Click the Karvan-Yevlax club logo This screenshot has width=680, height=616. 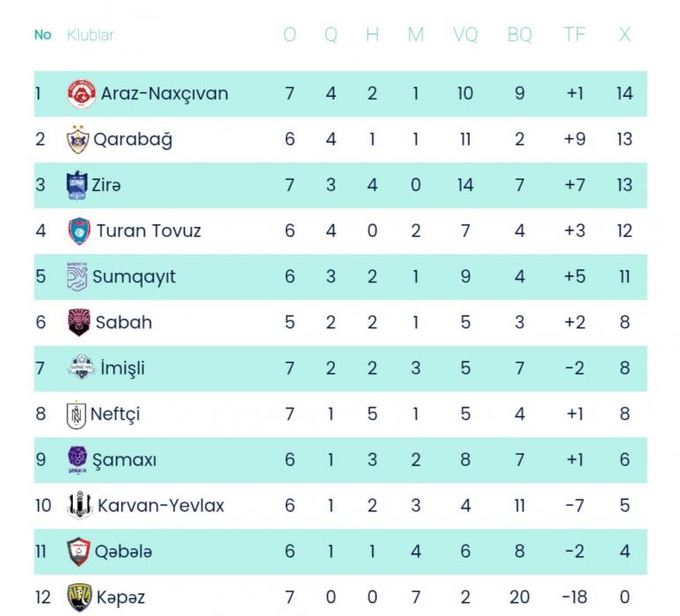click(x=80, y=505)
